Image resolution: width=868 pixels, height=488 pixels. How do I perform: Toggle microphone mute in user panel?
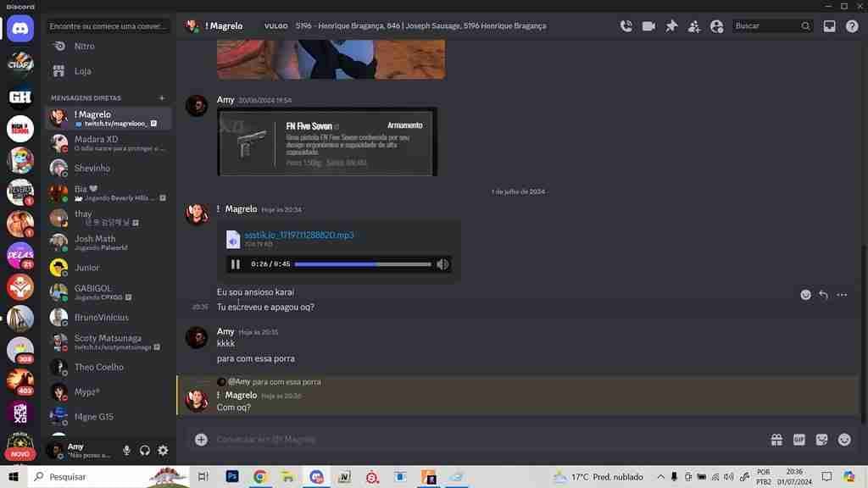click(x=127, y=451)
